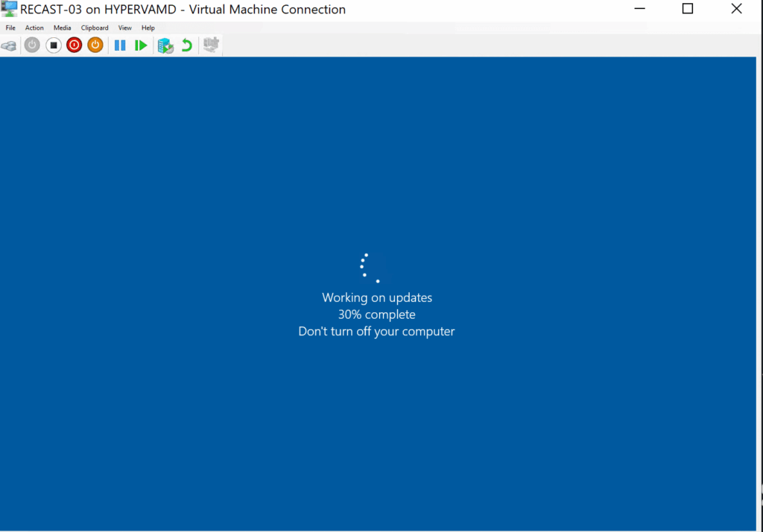Open the Action menu

click(34, 28)
